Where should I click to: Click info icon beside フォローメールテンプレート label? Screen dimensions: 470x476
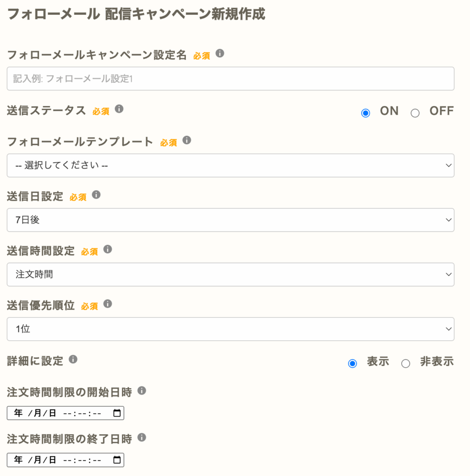pos(187,140)
